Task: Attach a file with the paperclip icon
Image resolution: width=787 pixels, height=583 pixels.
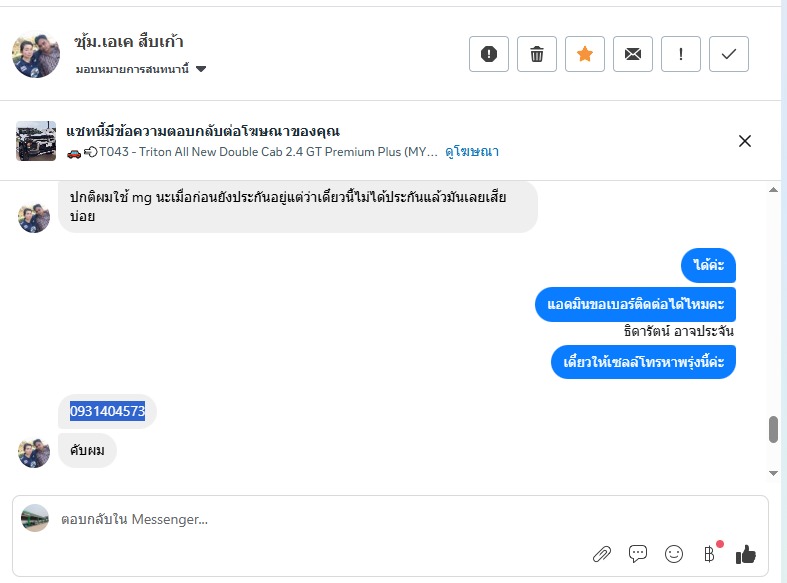Action: click(602, 554)
